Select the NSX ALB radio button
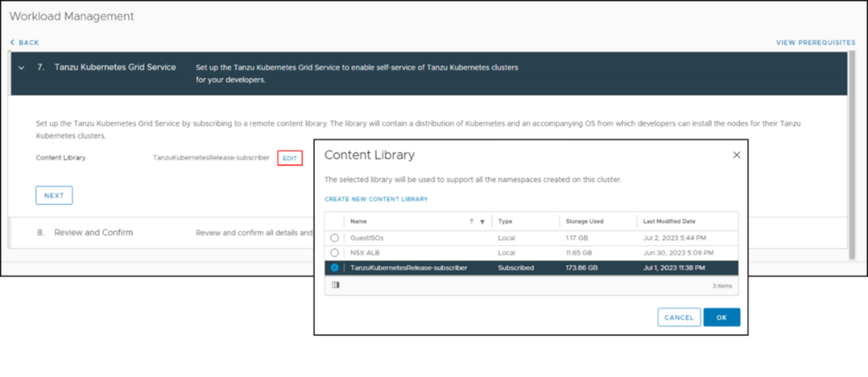Image resolution: width=868 pixels, height=377 pixels. 334,253
